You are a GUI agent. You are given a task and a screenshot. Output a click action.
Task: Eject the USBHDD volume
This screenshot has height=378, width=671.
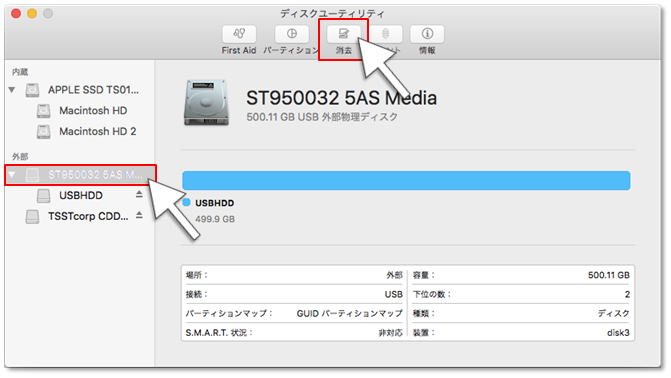point(139,194)
